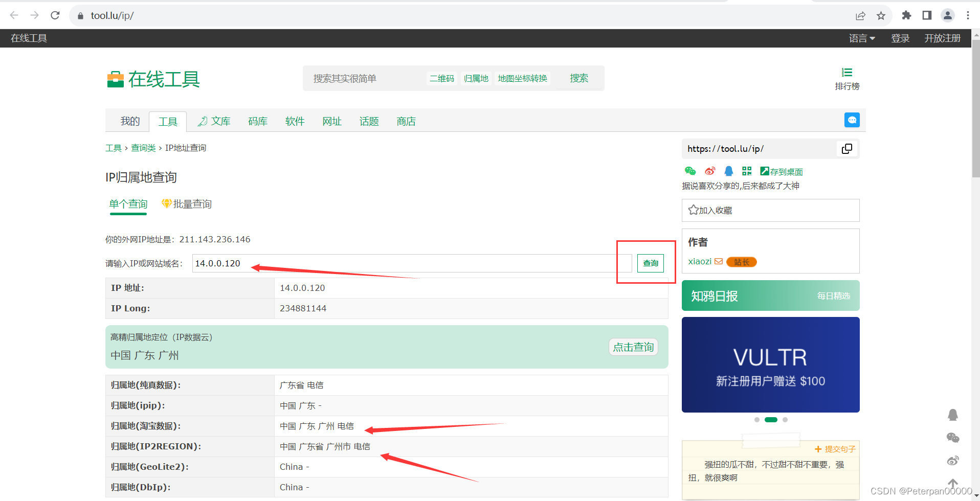Click the 查询 query button
This screenshot has height=501, width=980.
pyautogui.click(x=650, y=263)
